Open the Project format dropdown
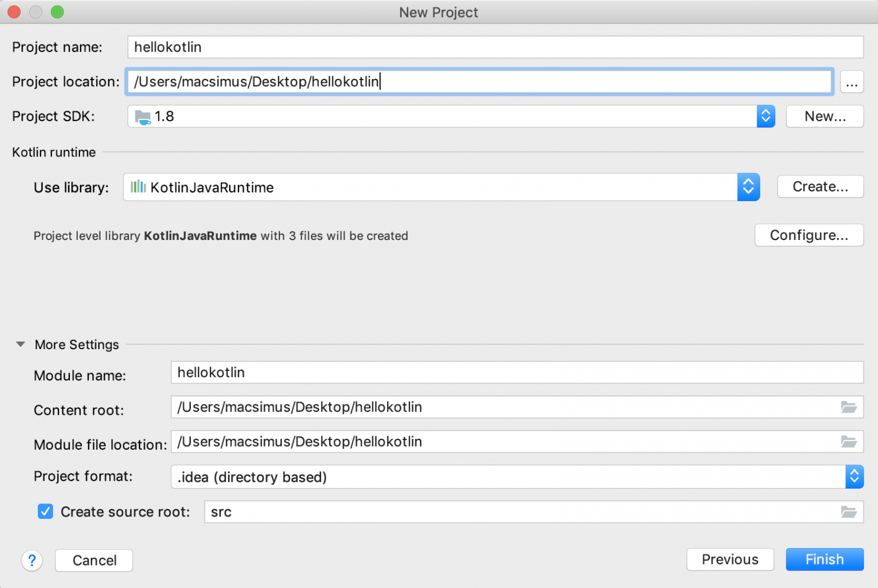 [855, 477]
